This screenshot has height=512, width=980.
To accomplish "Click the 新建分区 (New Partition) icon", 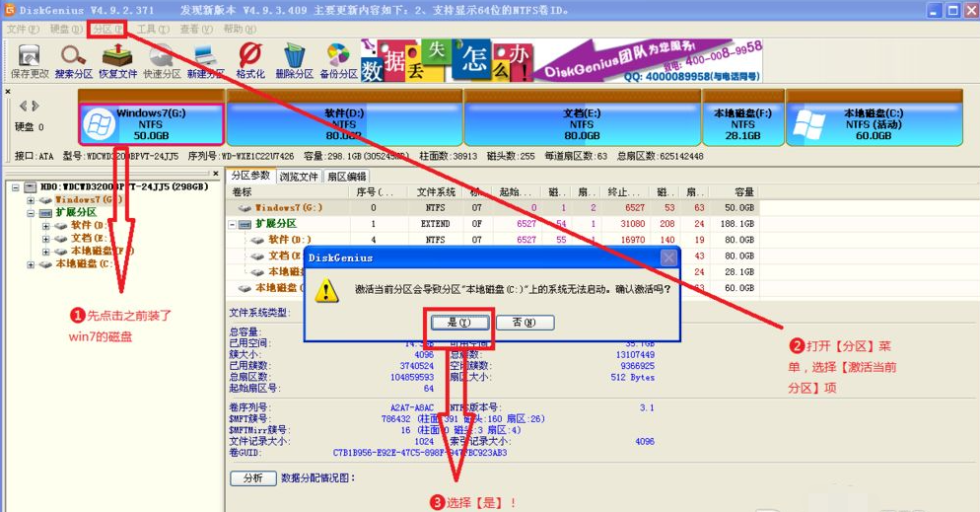I will pos(205,58).
